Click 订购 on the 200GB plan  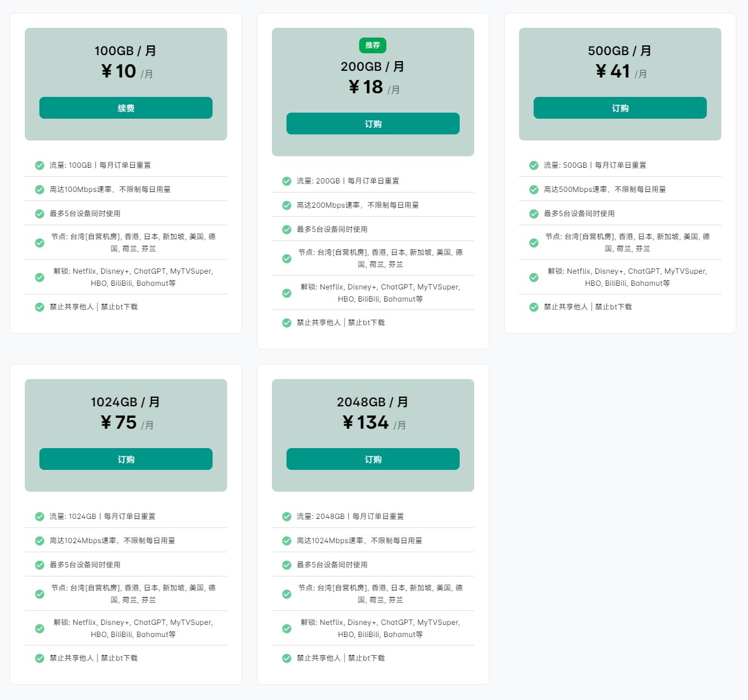373,124
